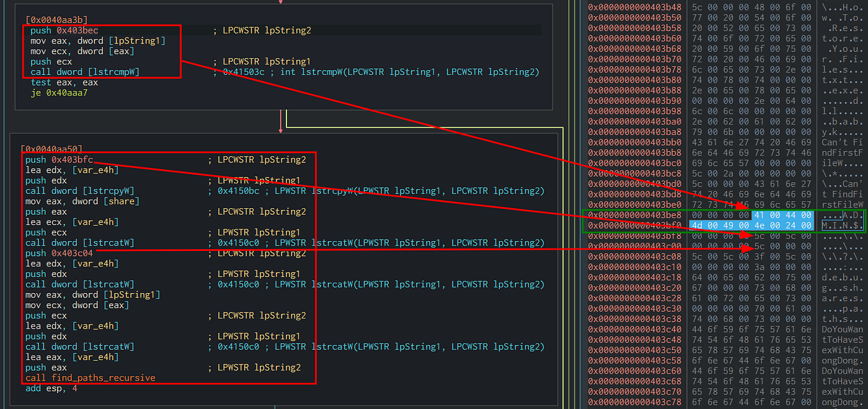Screen dimensions: 868x409
Task: Click the add esp, 4 instruction
Action: coord(51,389)
